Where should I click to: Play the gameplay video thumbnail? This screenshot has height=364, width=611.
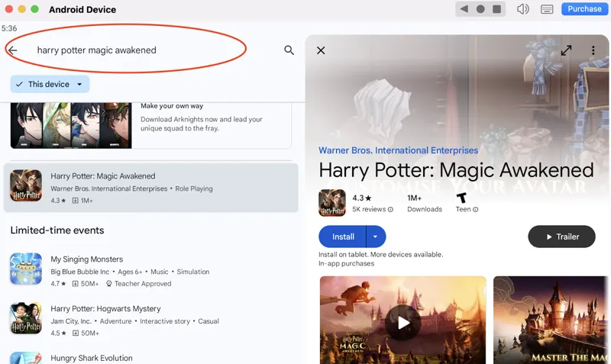(402, 323)
